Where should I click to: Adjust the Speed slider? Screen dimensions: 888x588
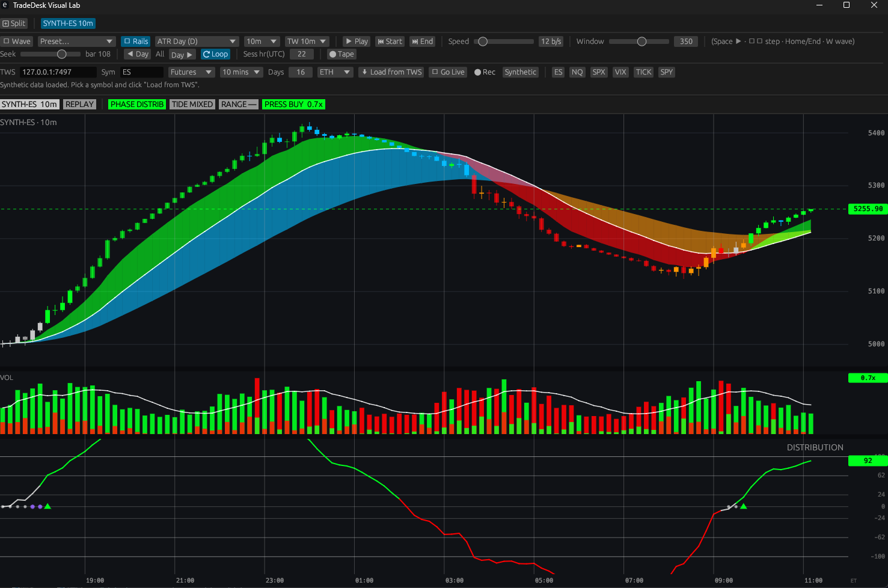click(x=504, y=41)
